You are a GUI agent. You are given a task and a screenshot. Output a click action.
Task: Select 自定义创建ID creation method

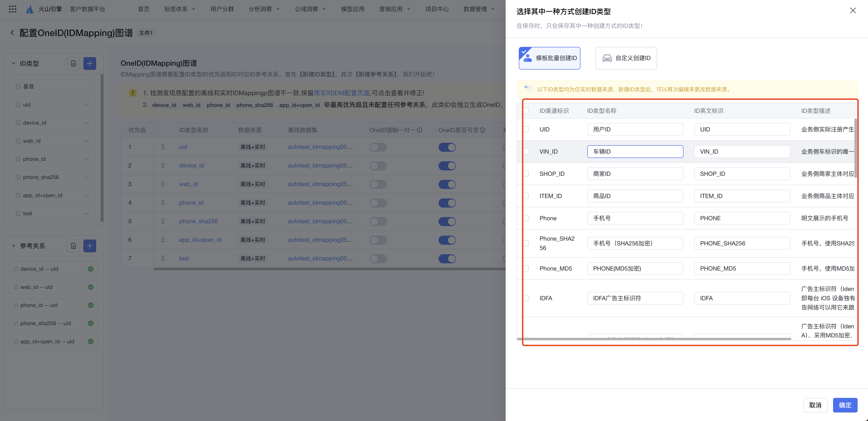pos(626,58)
